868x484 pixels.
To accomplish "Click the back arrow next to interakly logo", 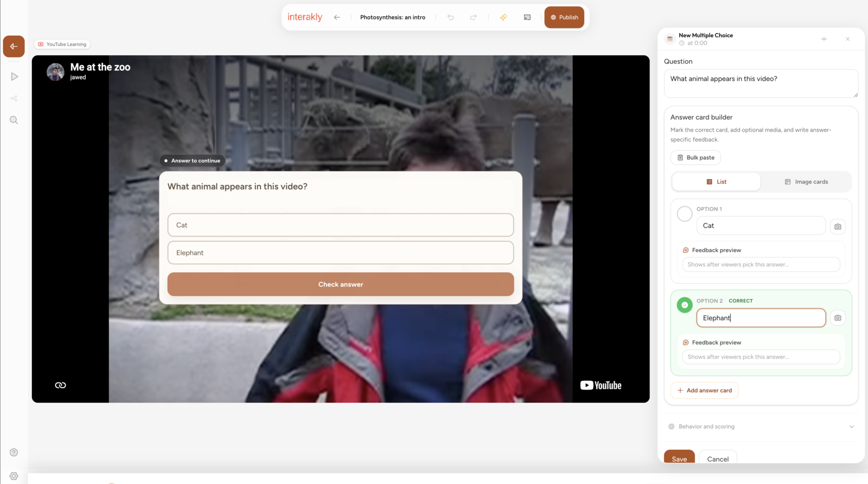I will (337, 17).
